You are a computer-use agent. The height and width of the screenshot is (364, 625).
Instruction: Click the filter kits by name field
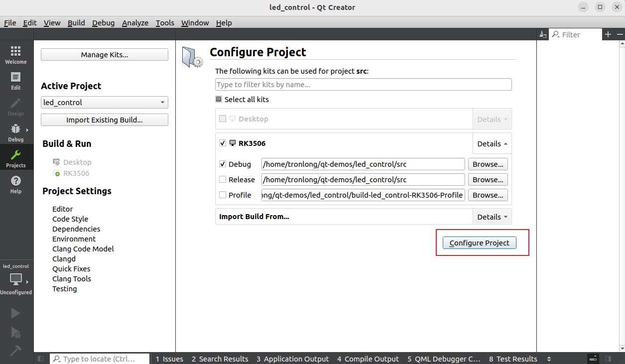(x=364, y=85)
